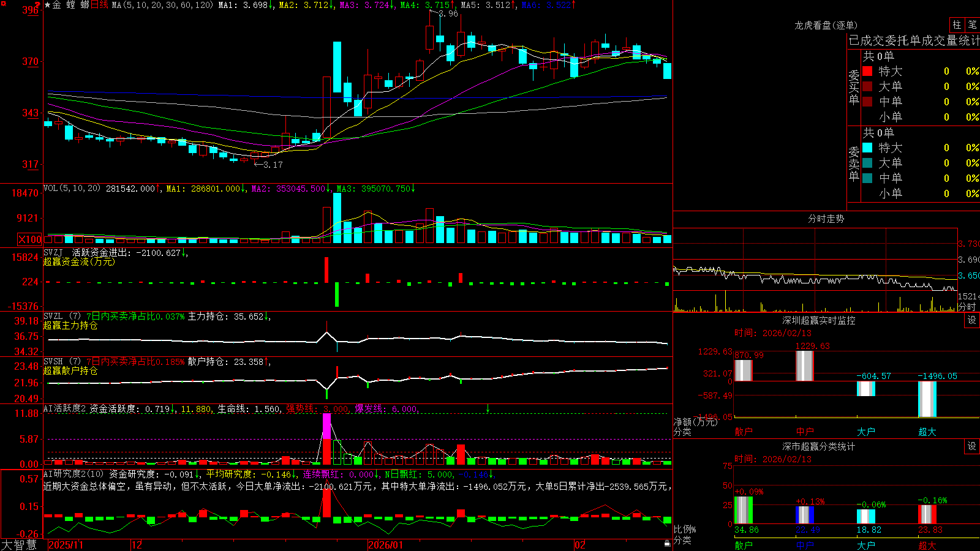This screenshot has height=551, width=980.
Task: Click the X100 volume multiplier box
Action: pos(30,239)
